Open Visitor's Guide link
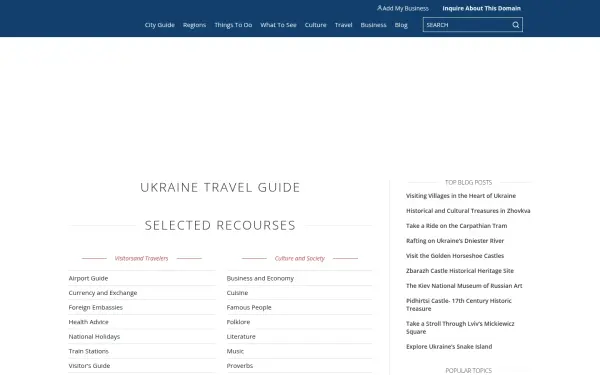600x375 pixels. (x=89, y=365)
